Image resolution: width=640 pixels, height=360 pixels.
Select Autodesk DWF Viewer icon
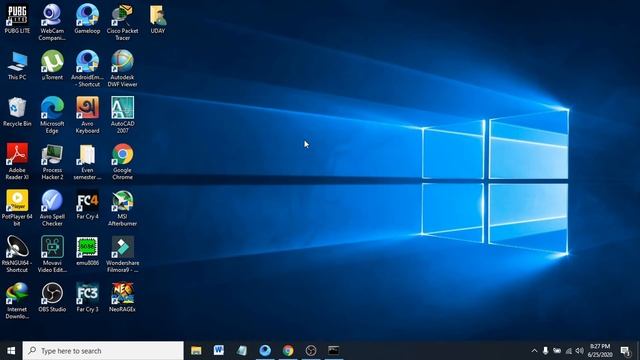pyautogui.click(x=122, y=69)
